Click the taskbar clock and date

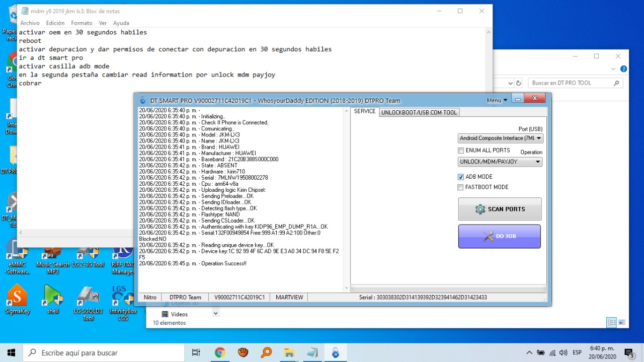point(601,352)
